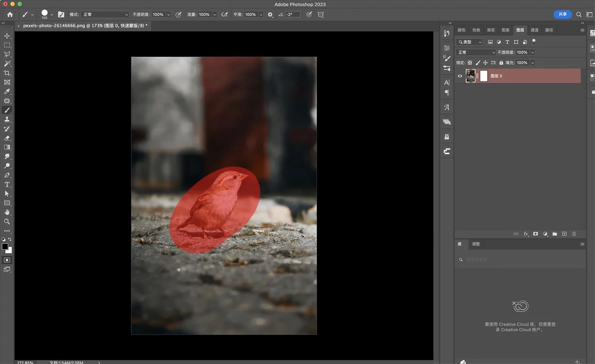The height and width of the screenshot is (364, 595).
Task: Open the 调整 panel tab
Action: click(x=476, y=244)
